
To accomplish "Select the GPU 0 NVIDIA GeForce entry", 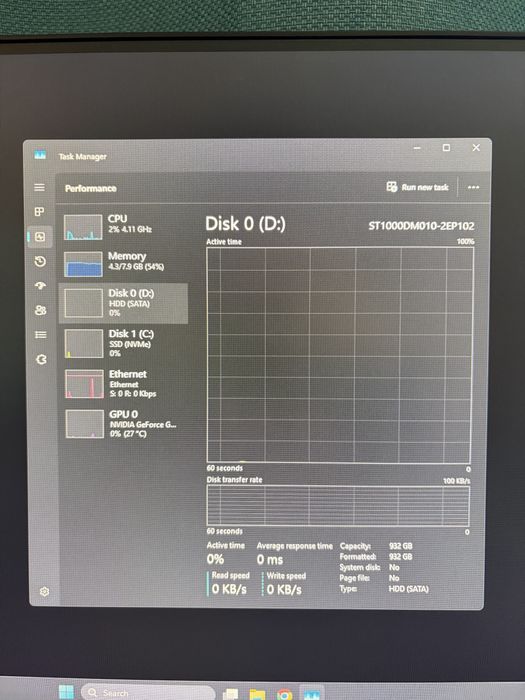I will tap(123, 424).
